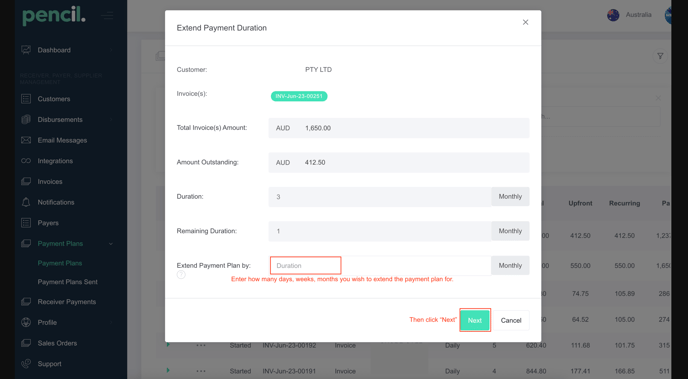688x379 pixels.
Task: Open the Monthly unit dropdown for extension
Action: click(x=510, y=265)
